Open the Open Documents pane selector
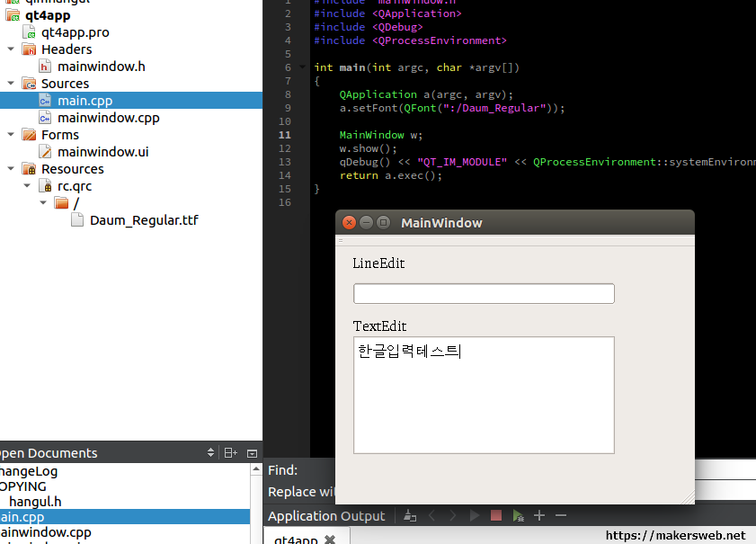The image size is (756, 544). click(210, 452)
